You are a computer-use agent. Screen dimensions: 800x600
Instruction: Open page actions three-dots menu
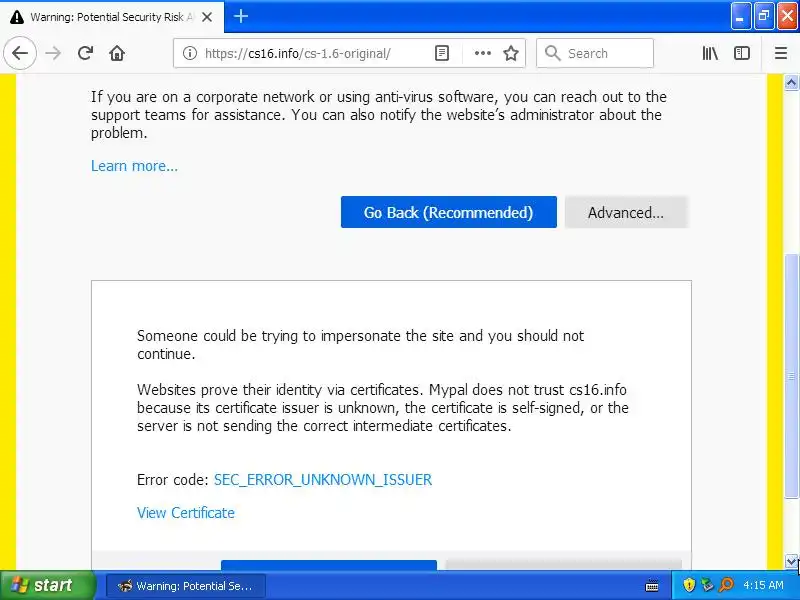click(483, 53)
